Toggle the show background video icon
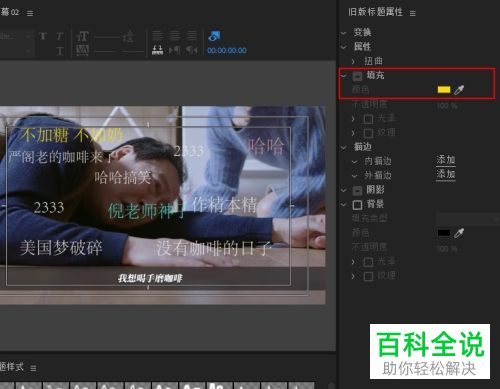Image resolution: width=500 pixels, height=389 pixels. pos(214,36)
